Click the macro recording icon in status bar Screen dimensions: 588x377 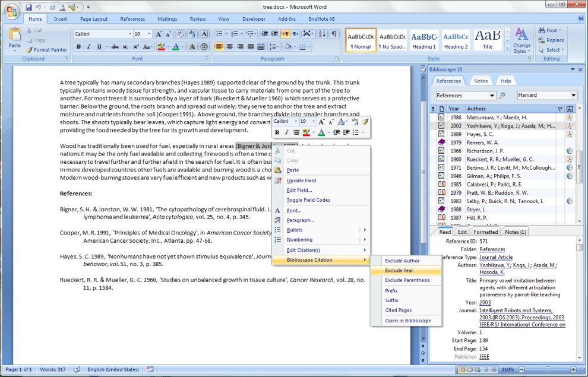tap(150, 369)
